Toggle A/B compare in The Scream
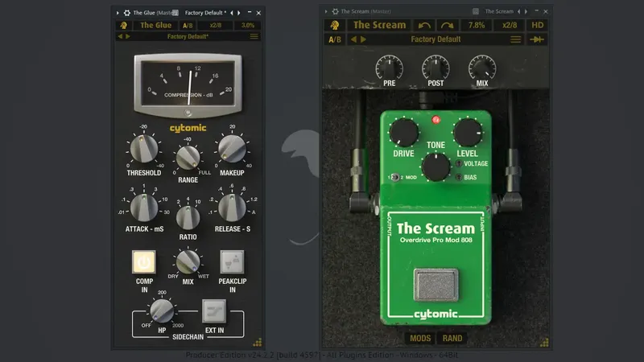The height and width of the screenshot is (362, 644). point(335,39)
